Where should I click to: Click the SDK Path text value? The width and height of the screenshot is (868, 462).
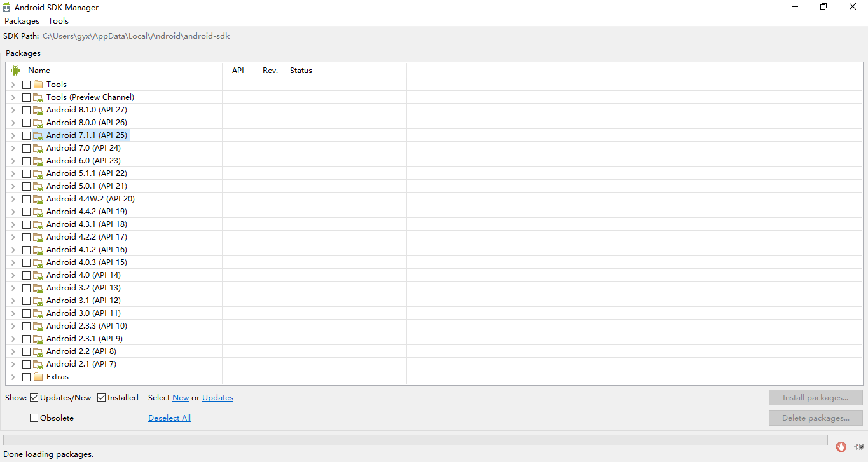click(x=136, y=36)
